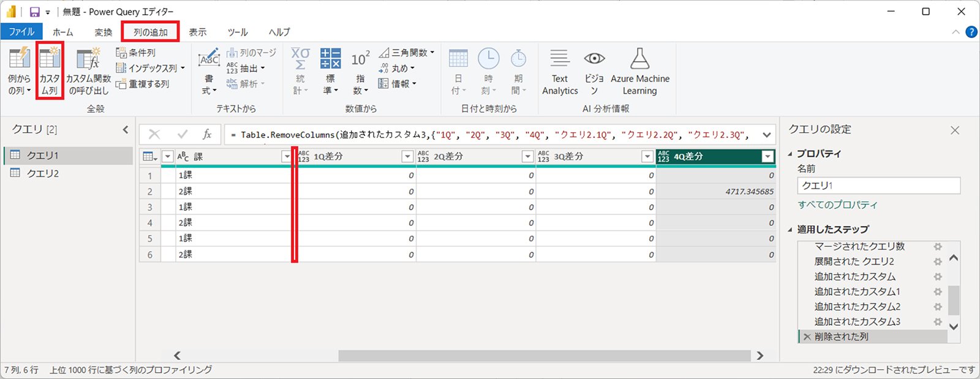Open Text Analytics

click(560, 71)
